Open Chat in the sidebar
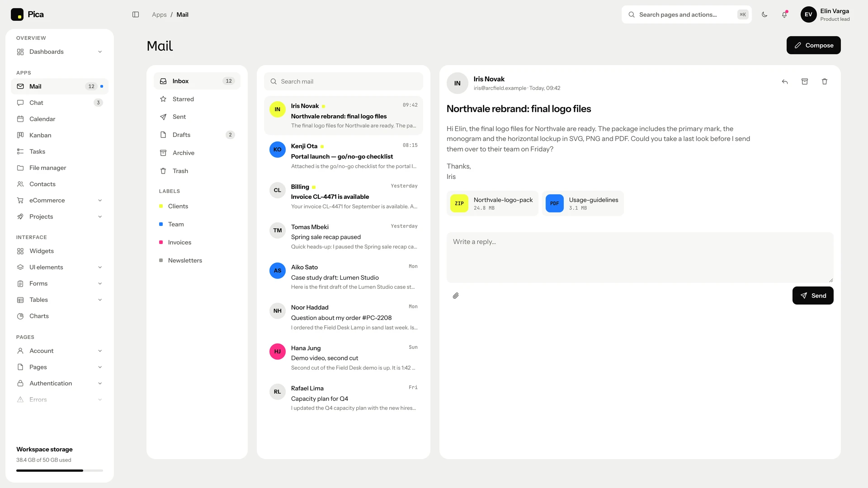Viewport: 868px width, 488px height. click(60, 103)
